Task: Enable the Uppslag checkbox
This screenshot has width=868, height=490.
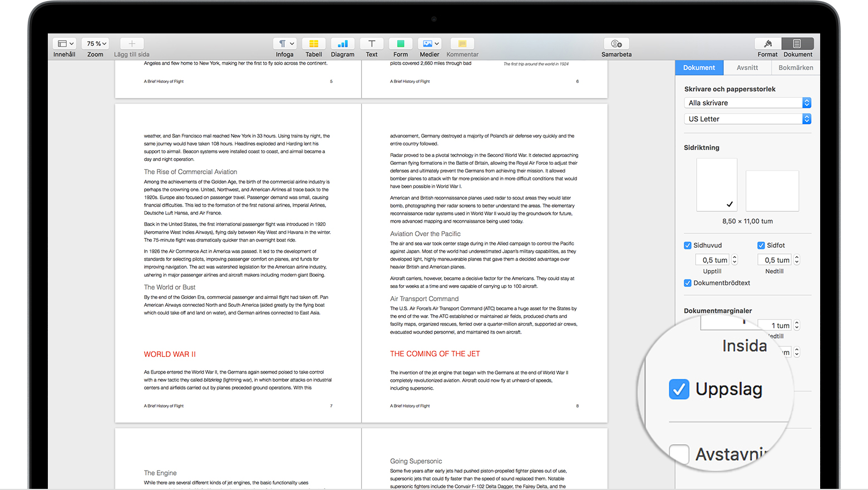Action: point(679,389)
